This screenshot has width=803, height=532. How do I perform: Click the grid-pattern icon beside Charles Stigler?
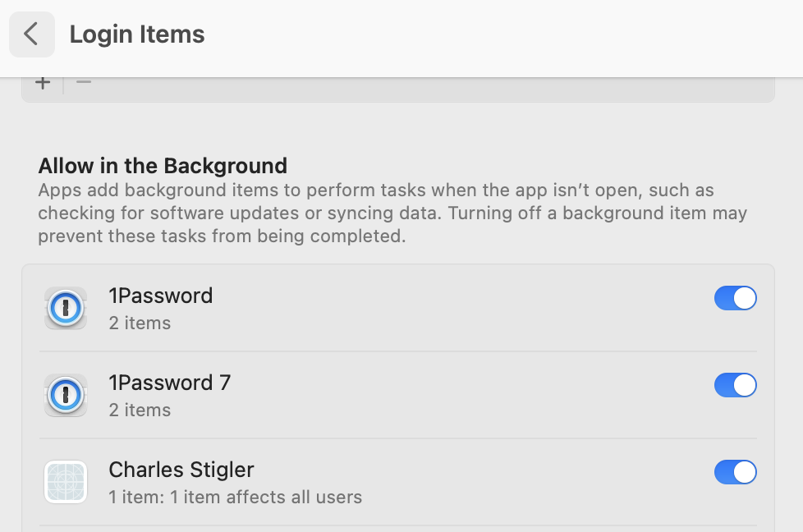pos(65,482)
